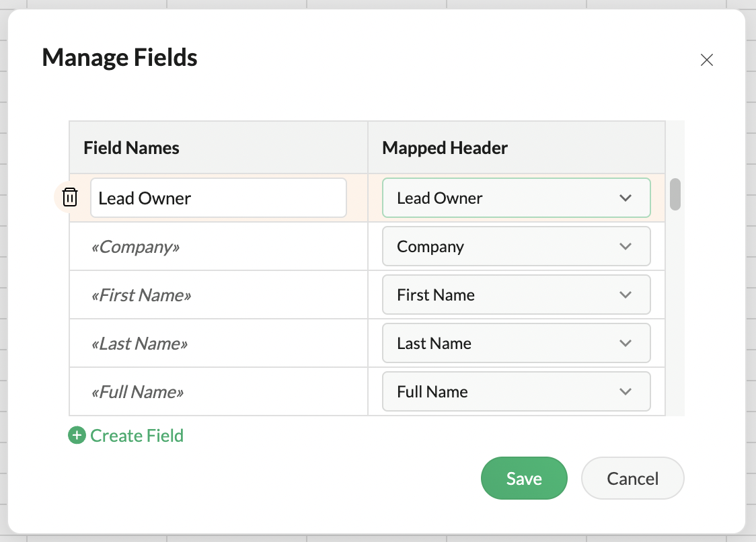
Task: Expand the Company mapped header dropdown
Action: pos(516,246)
